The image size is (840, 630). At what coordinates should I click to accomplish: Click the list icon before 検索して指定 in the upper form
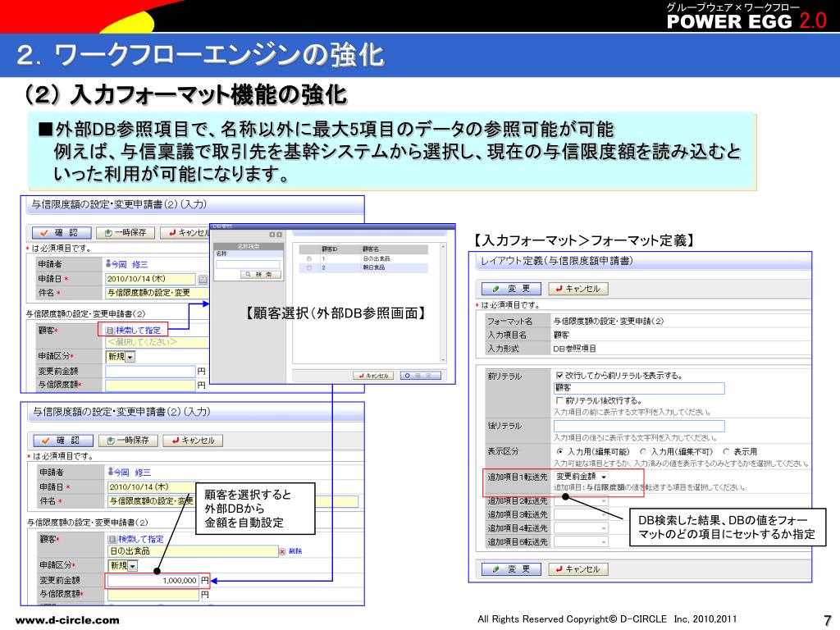[x=111, y=331]
